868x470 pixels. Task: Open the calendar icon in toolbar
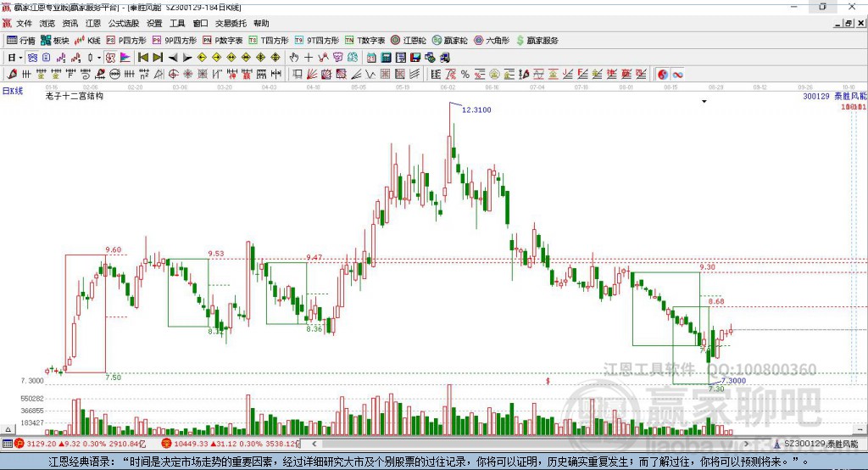pos(371,58)
